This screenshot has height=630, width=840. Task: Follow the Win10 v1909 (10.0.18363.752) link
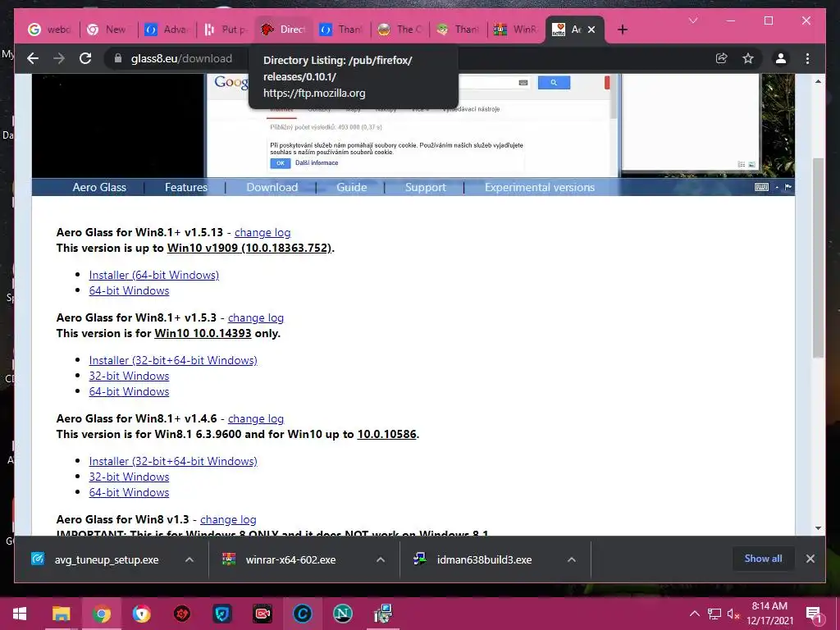pyautogui.click(x=249, y=248)
